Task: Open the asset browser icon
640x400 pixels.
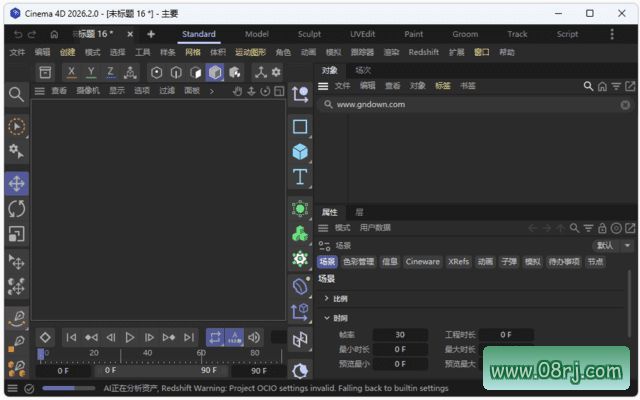Action: (45, 72)
